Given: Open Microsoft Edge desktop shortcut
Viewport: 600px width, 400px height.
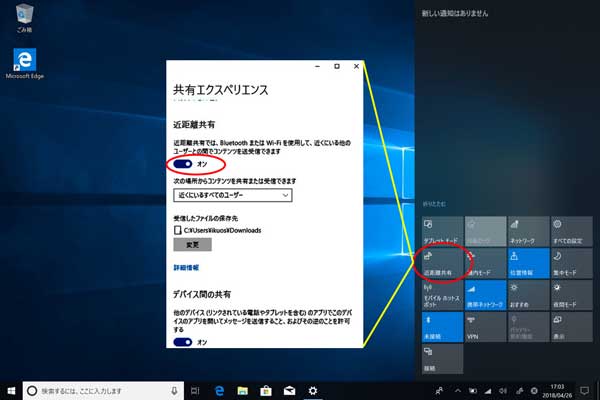Looking at the screenshot, I should [x=24, y=64].
